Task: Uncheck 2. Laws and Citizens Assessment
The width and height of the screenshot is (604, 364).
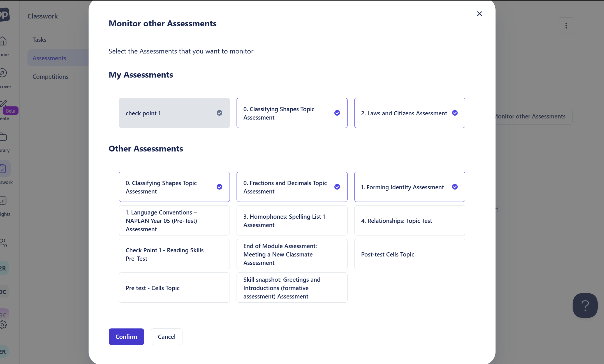Action: [455, 113]
